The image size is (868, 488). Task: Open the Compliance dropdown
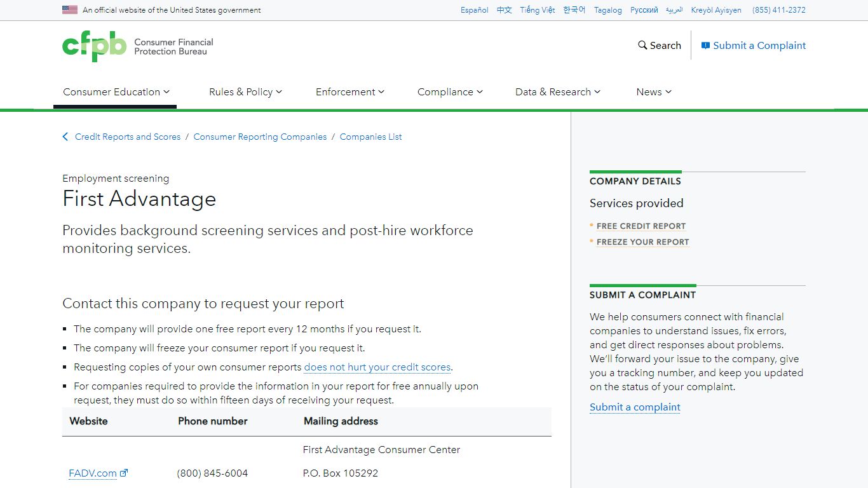[450, 91]
